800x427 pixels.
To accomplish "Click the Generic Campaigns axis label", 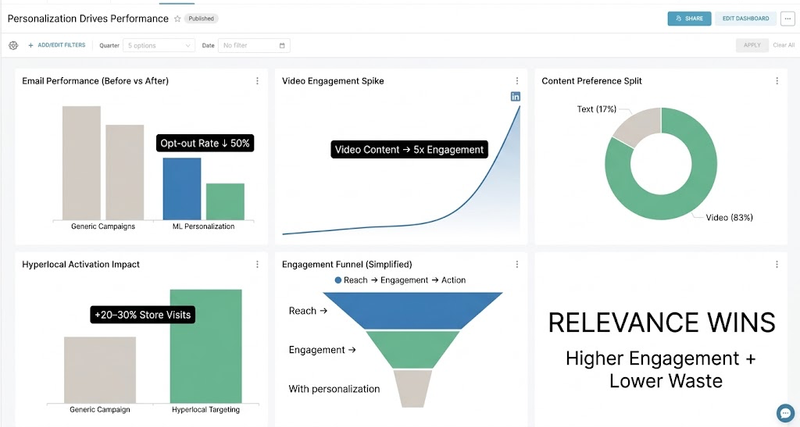I will pyautogui.click(x=103, y=227).
